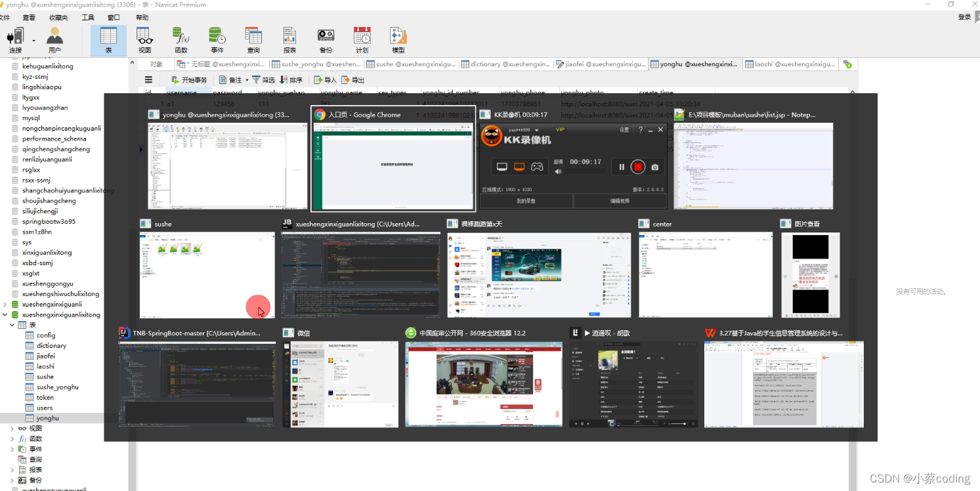This screenshot has width=980, height=491.
Task: Expand the 函数 node in the tree
Action: click(12, 439)
